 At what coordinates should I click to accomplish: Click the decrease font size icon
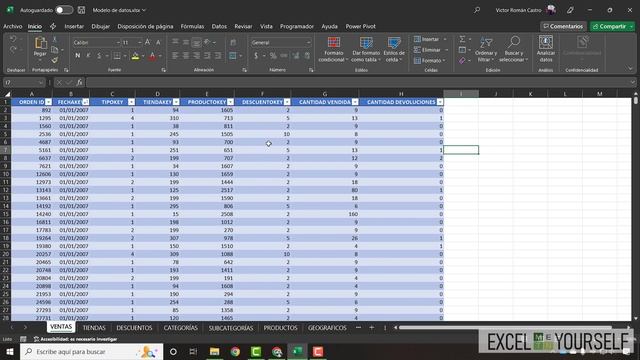(x=158, y=42)
